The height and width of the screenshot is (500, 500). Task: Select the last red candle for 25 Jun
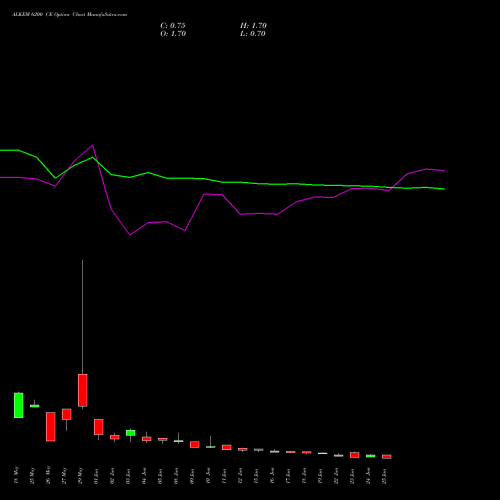click(x=387, y=457)
